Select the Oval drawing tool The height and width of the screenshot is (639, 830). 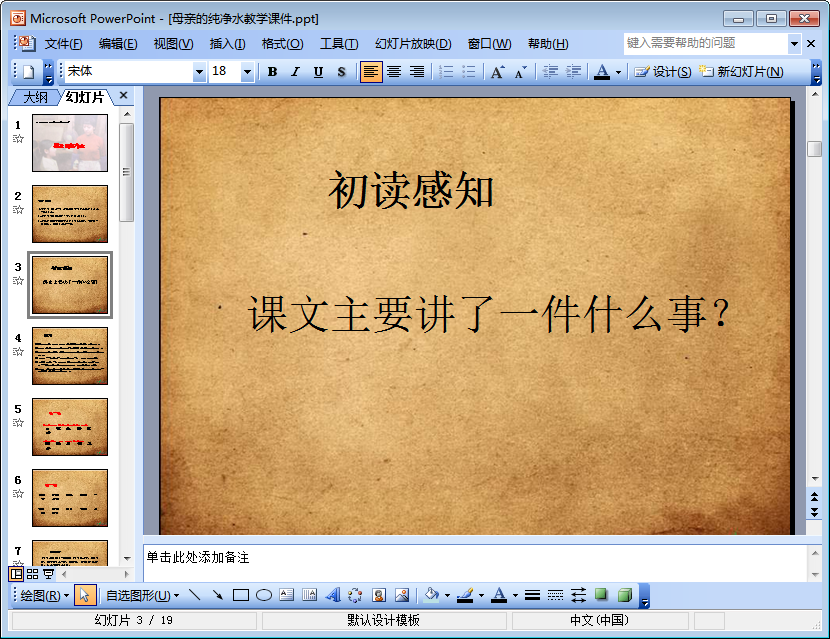point(264,596)
